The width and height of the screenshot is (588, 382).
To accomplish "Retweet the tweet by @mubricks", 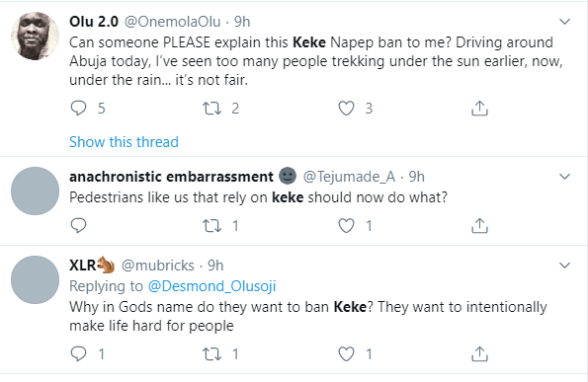I will pos(211,353).
